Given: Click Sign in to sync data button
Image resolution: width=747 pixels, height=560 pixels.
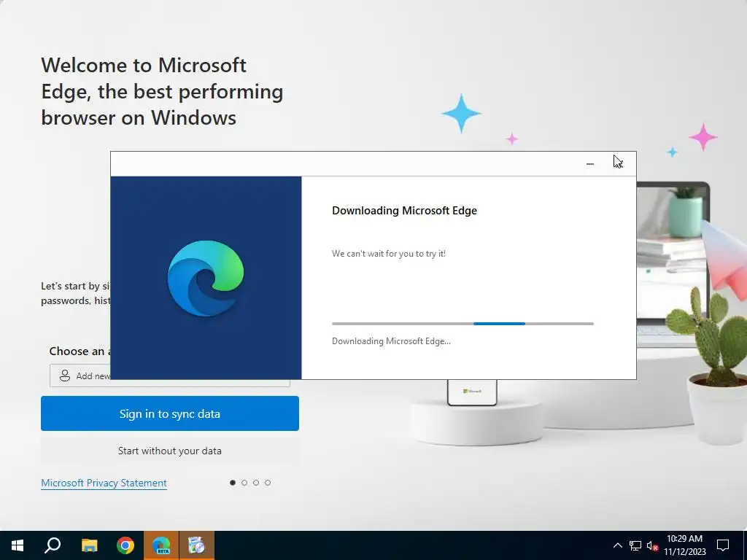Looking at the screenshot, I should click(169, 413).
